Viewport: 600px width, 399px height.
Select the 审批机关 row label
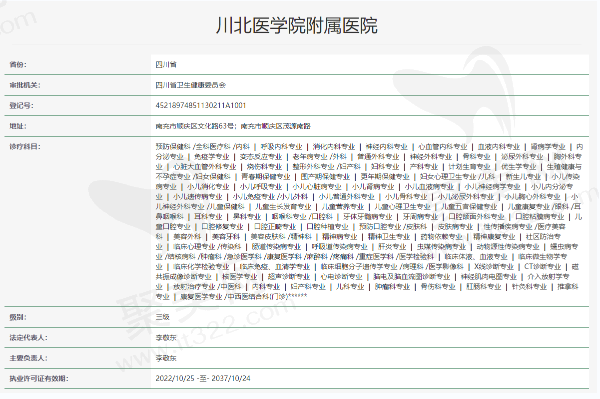[25, 85]
